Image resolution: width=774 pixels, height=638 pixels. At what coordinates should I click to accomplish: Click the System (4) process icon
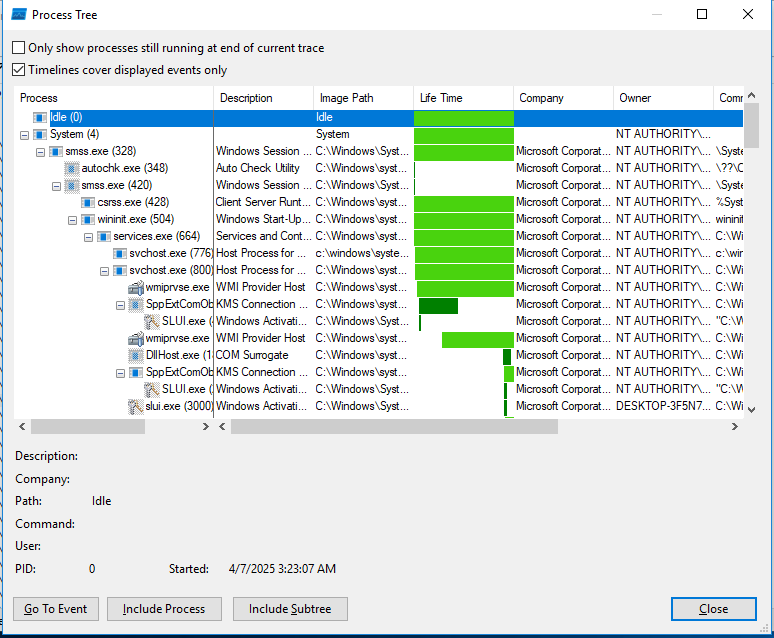[40, 134]
